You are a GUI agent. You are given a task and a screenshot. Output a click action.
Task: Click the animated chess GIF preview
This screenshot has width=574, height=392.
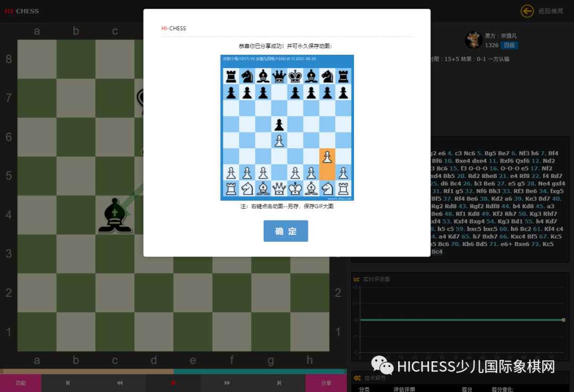(x=287, y=127)
